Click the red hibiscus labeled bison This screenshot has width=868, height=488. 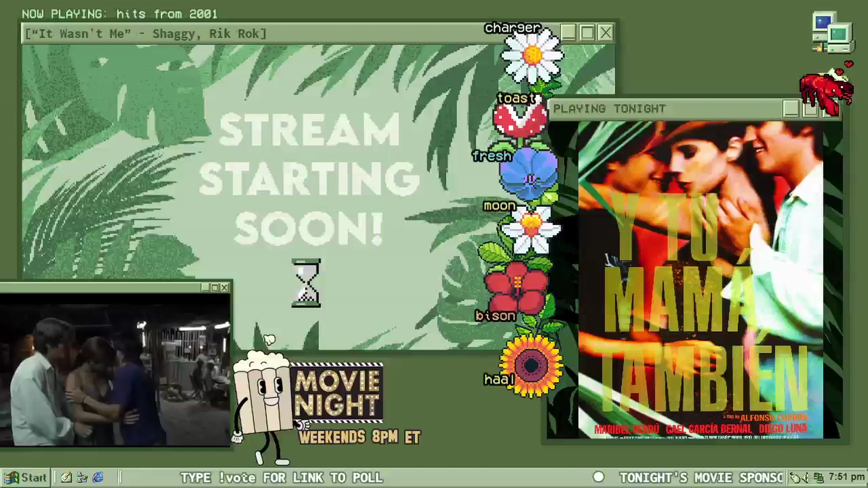point(516,287)
